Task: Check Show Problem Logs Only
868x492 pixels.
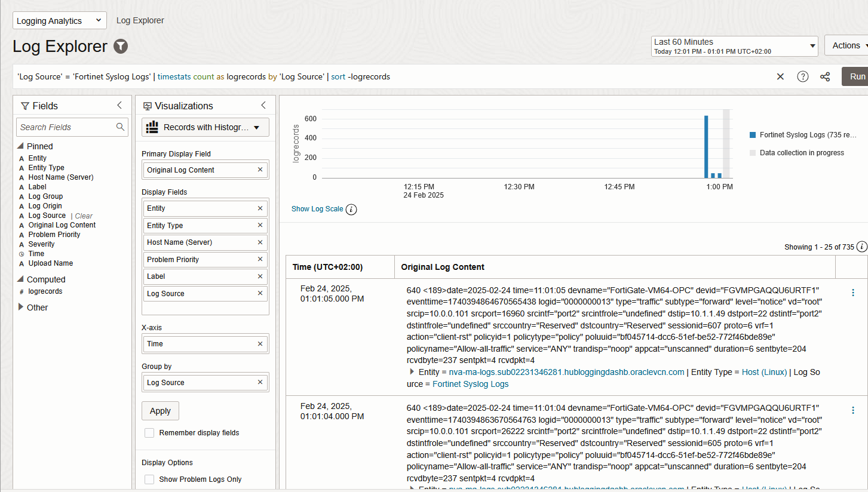Action: (x=149, y=479)
